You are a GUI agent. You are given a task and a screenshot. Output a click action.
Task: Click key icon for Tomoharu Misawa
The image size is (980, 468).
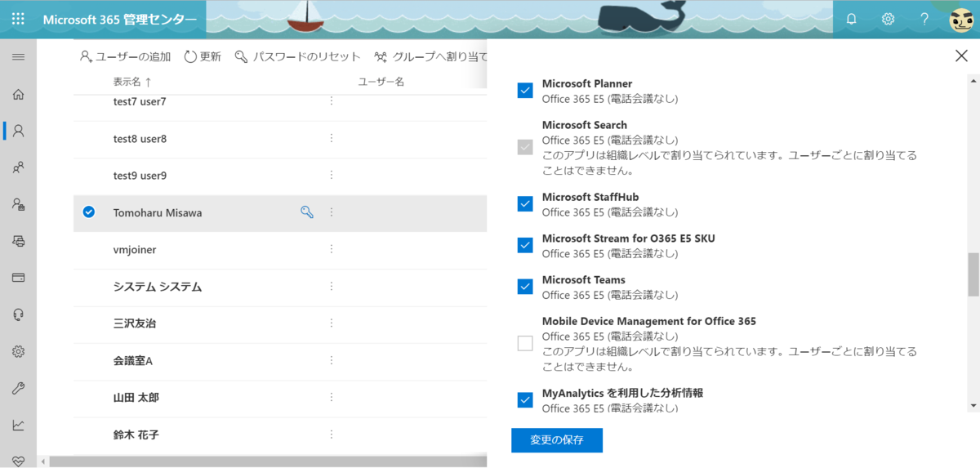coord(307,212)
